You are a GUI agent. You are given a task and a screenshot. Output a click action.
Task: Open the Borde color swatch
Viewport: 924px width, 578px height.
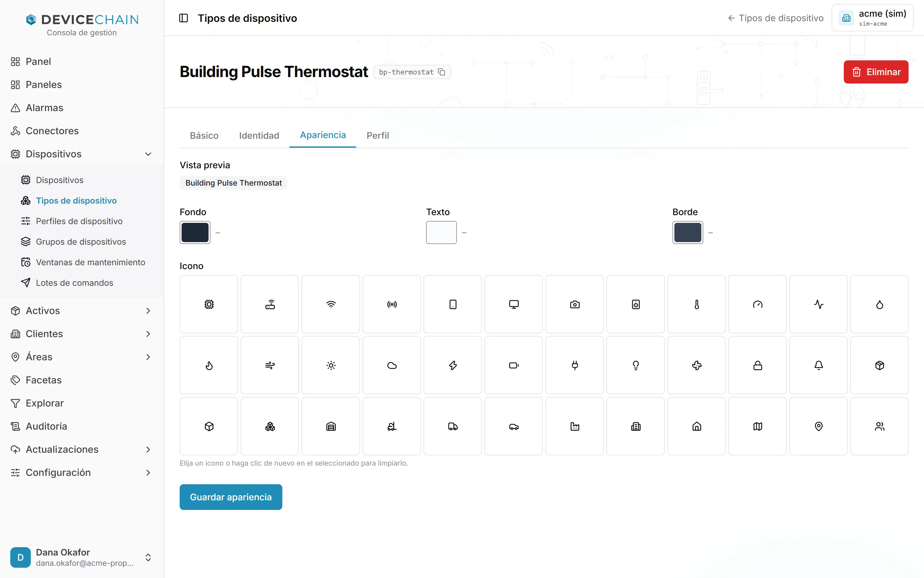click(x=688, y=232)
